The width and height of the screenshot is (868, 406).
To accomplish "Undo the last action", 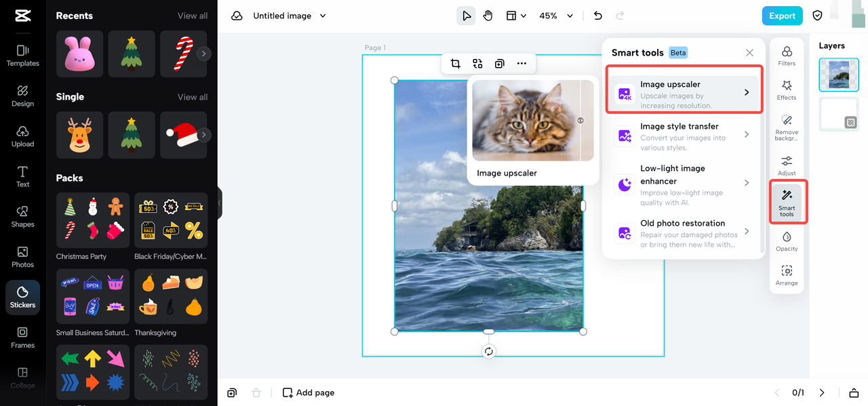I will [x=597, y=16].
